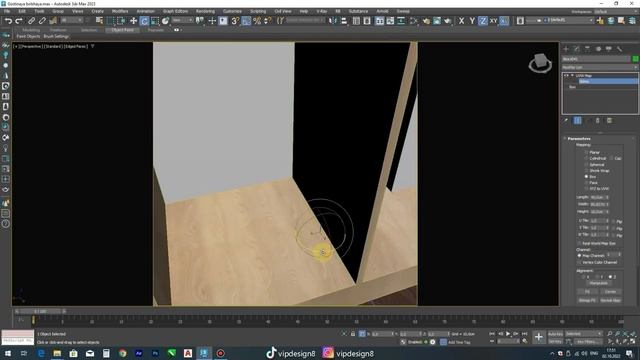The height and width of the screenshot is (360, 640).
Task: Enable the Real-World Map Size checkbox
Action: (x=597, y=243)
